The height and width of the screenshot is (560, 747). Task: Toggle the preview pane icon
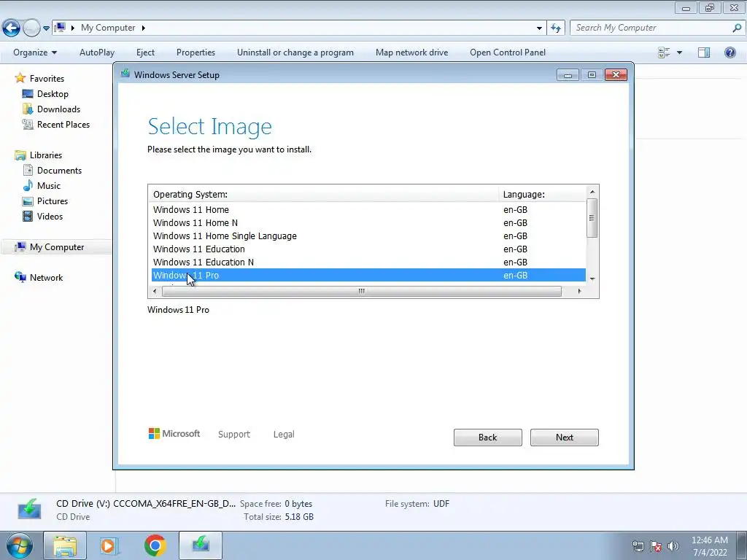point(704,52)
